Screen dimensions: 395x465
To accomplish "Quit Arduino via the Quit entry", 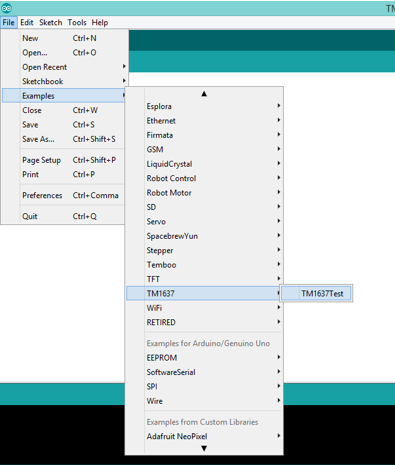I will [63, 216].
